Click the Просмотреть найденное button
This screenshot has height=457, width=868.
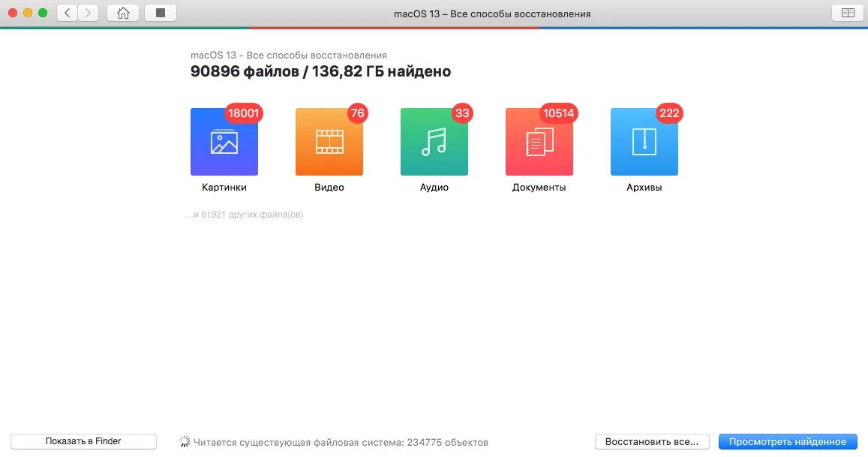[788, 441]
